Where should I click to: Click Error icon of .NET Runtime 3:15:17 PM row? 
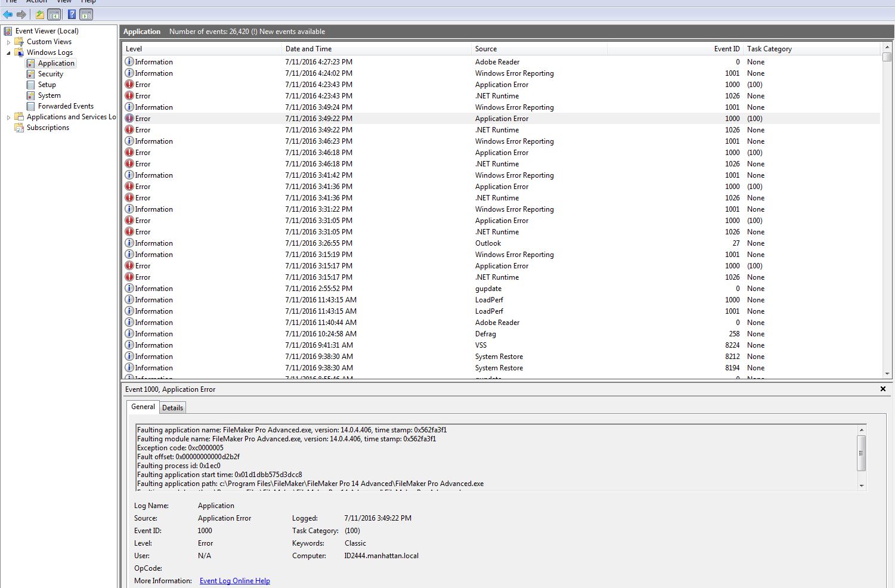[129, 277]
